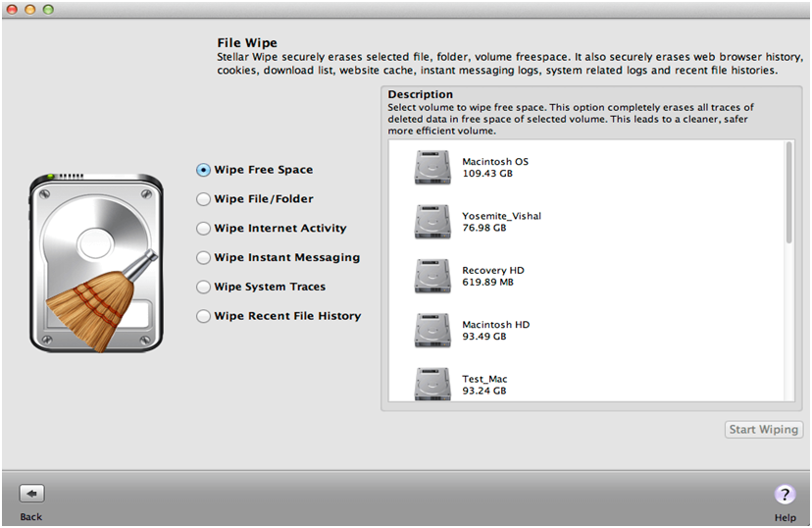The width and height of the screenshot is (812, 528).
Task: Click the Recovery HD drive icon
Action: pyautogui.click(x=432, y=276)
